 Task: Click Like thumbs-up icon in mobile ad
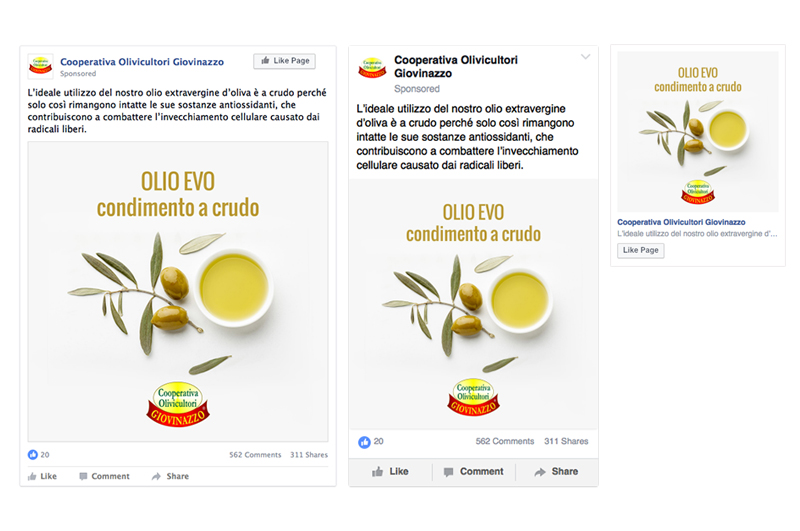click(378, 472)
